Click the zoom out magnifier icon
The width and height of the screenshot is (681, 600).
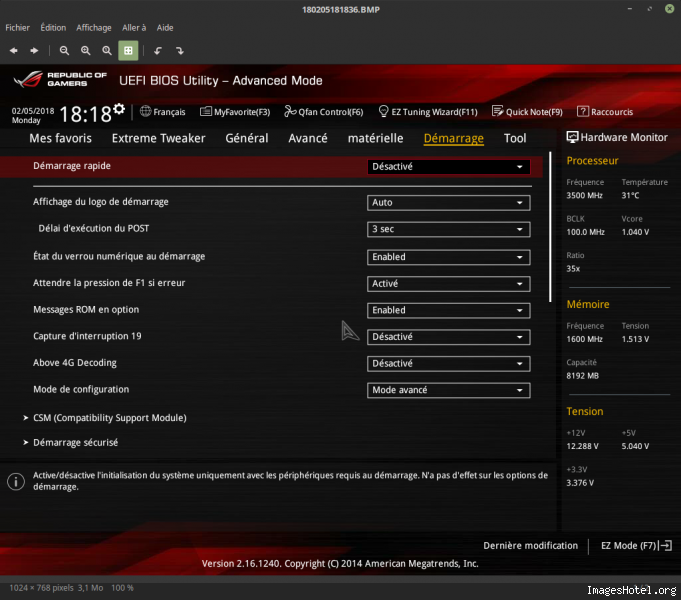pyautogui.click(x=64, y=51)
